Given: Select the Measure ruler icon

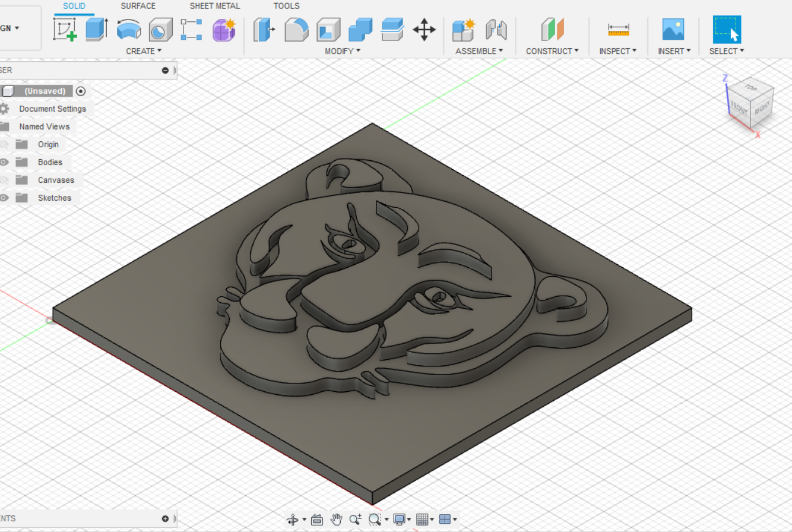Looking at the screenshot, I should coord(618,29).
